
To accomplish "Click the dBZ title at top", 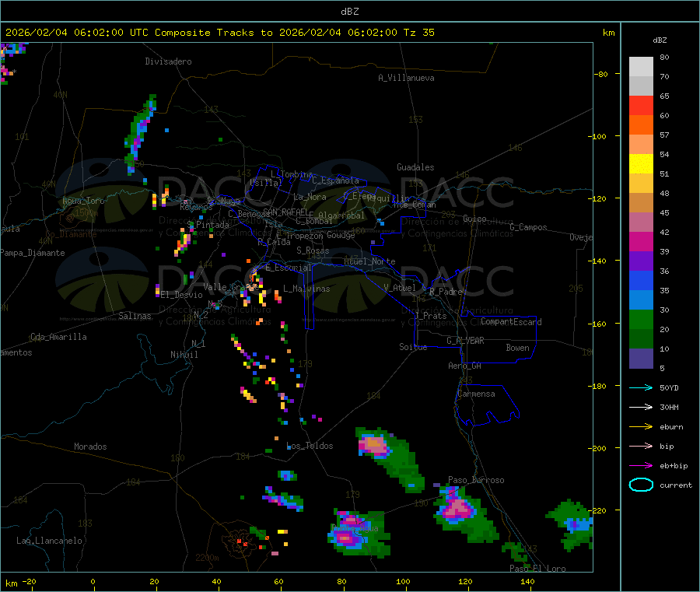I will click(349, 12).
